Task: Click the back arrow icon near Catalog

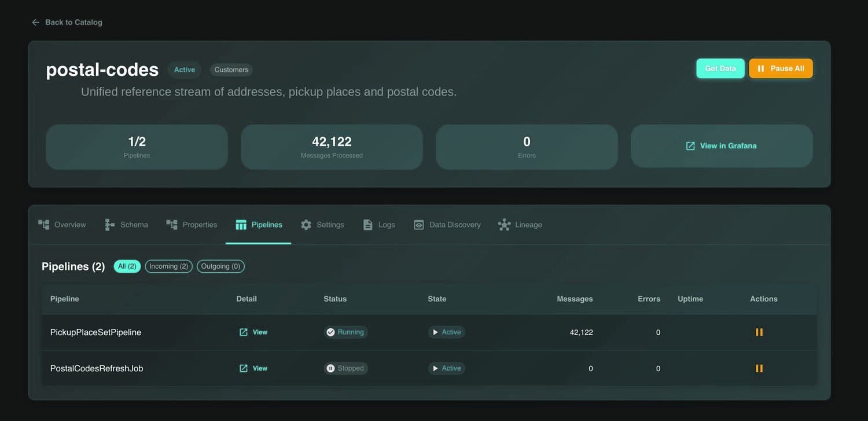Action: pyautogui.click(x=35, y=22)
